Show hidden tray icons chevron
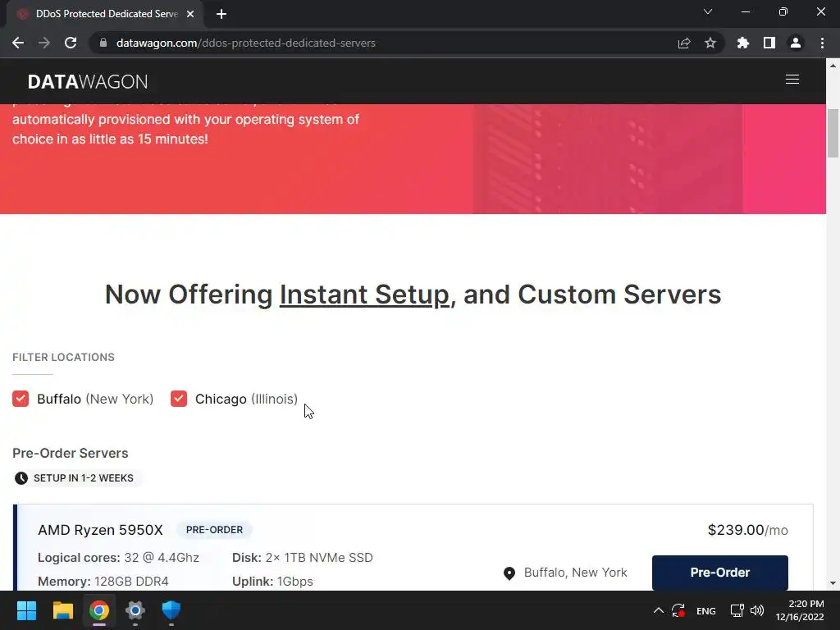The width and height of the screenshot is (840, 630). [x=659, y=610]
